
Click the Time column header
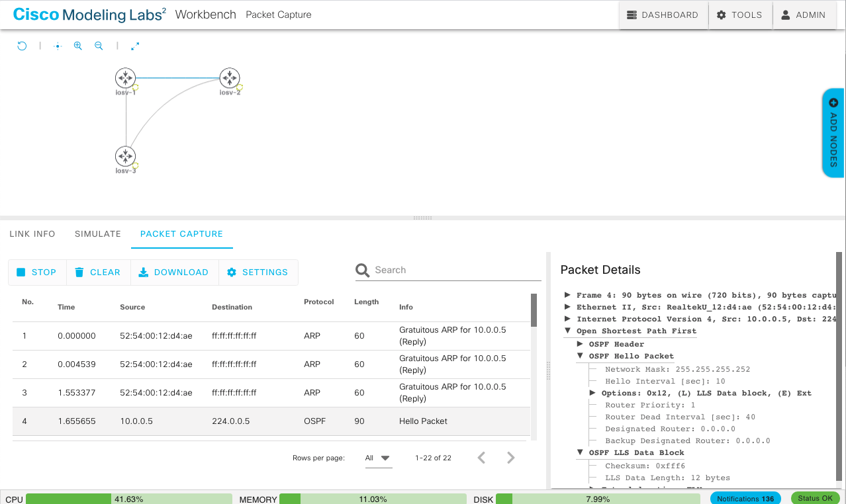click(x=66, y=307)
